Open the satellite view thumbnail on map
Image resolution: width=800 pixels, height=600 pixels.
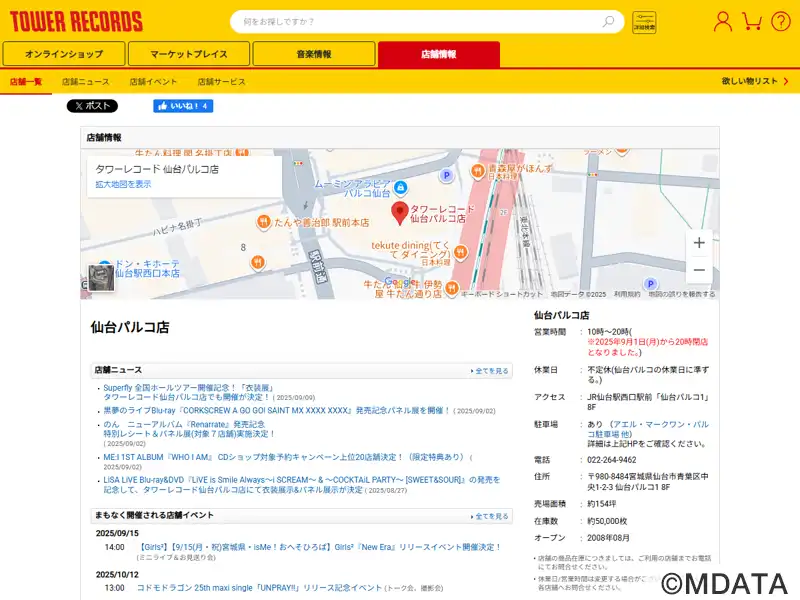click(101, 278)
